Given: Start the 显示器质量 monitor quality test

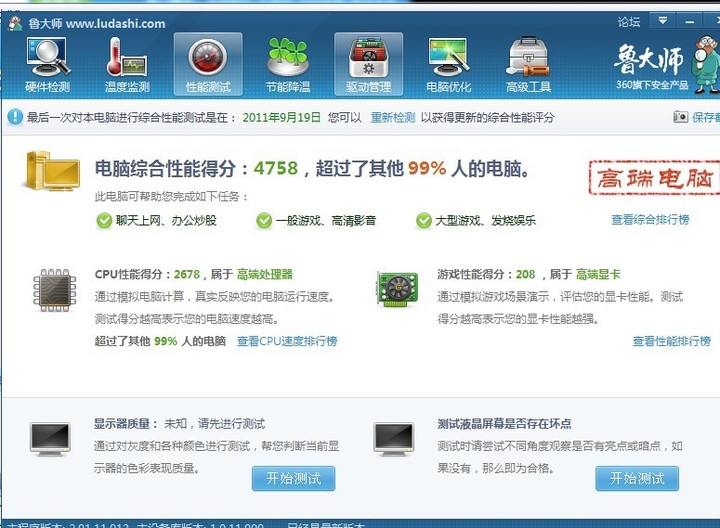Looking at the screenshot, I should (293, 479).
